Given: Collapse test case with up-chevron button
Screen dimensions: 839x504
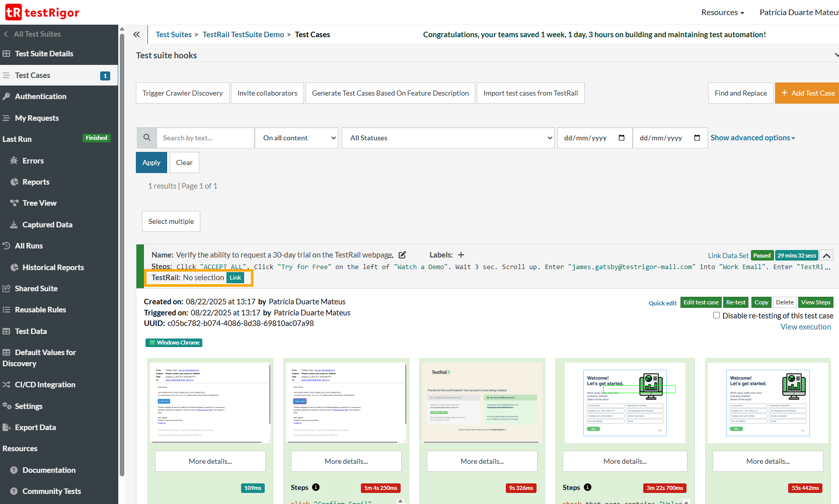Looking at the screenshot, I should [826, 256].
